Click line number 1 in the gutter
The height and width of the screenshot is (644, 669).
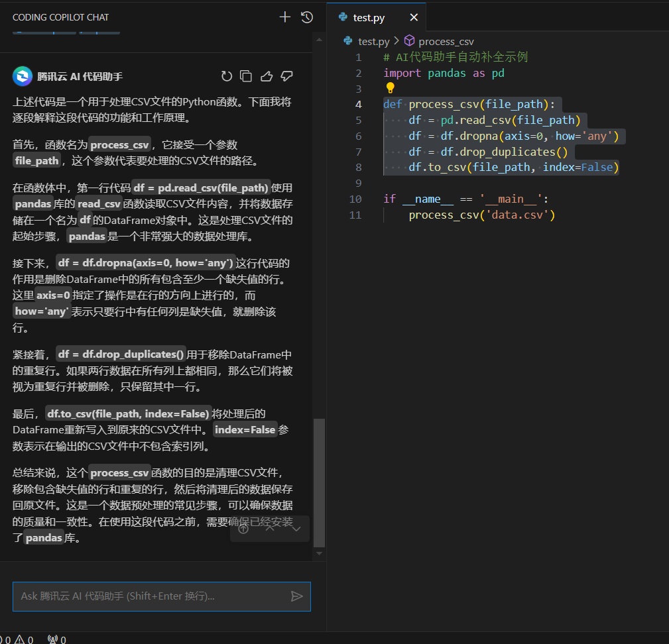tap(359, 58)
